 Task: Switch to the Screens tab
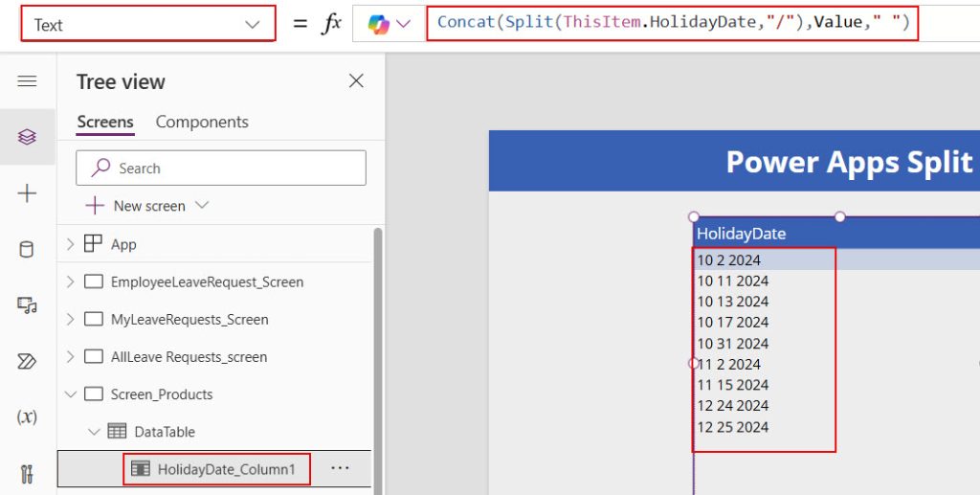click(105, 122)
